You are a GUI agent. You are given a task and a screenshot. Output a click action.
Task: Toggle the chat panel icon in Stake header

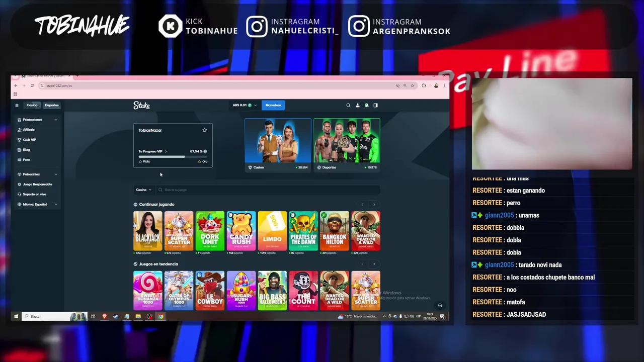point(375,105)
